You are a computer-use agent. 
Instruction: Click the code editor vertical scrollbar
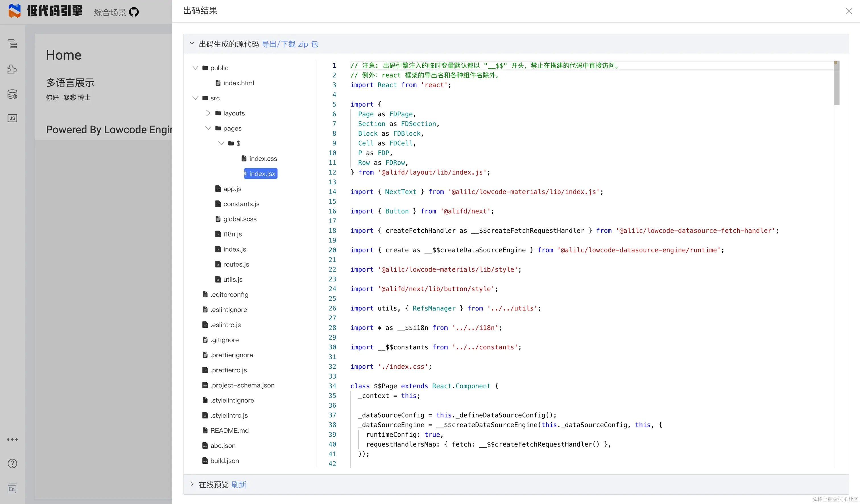click(x=836, y=83)
